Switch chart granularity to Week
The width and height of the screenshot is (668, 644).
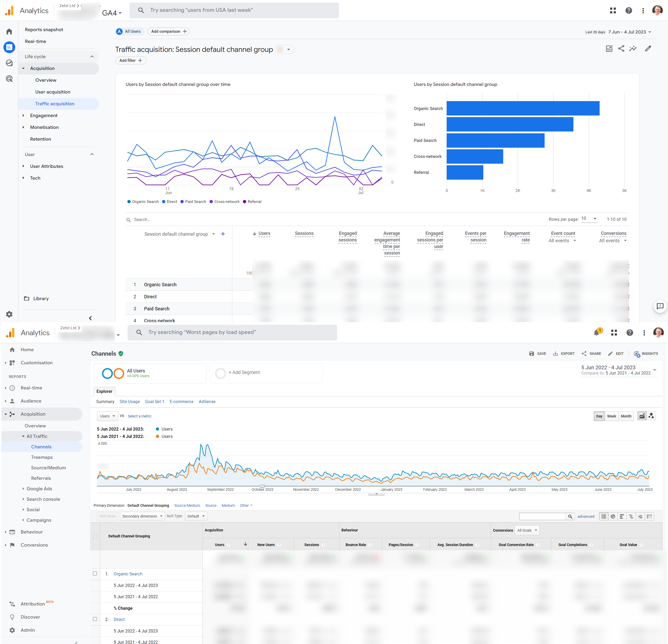[x=612, y=416]
